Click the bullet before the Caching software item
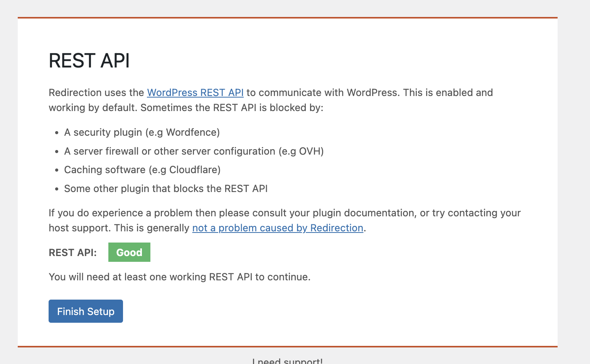The height and width of the screenshot is (364, 590). coord(57,170)
